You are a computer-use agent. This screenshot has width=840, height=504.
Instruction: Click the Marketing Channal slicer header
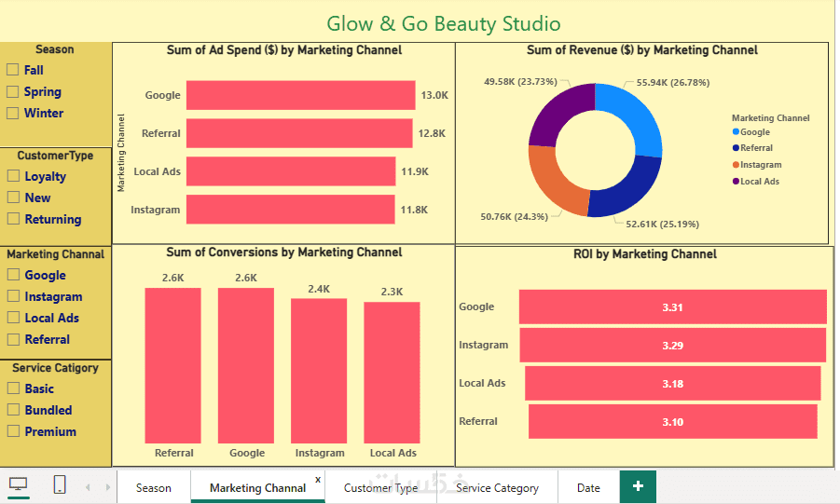click(x=56, y=254)
